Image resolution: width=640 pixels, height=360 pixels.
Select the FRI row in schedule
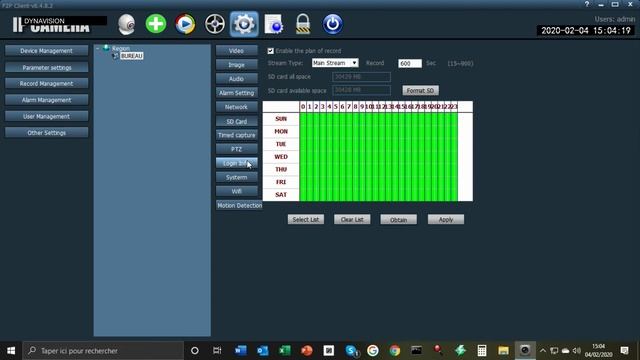point(281,182)
